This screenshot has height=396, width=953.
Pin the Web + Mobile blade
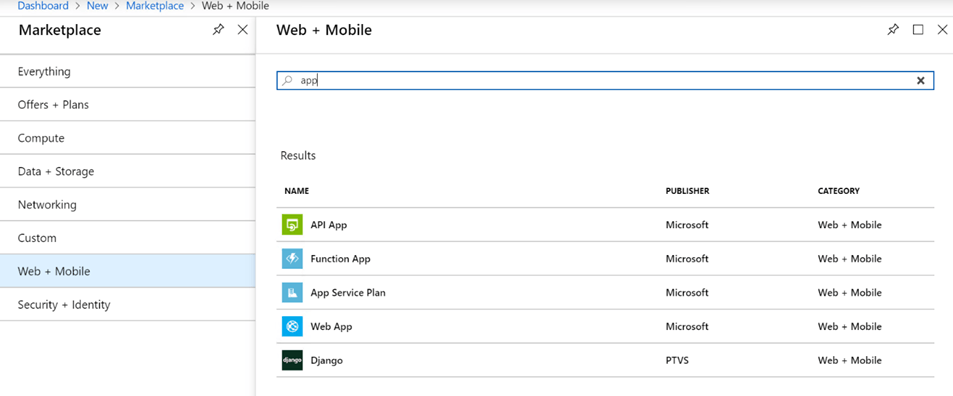[893, 30]
